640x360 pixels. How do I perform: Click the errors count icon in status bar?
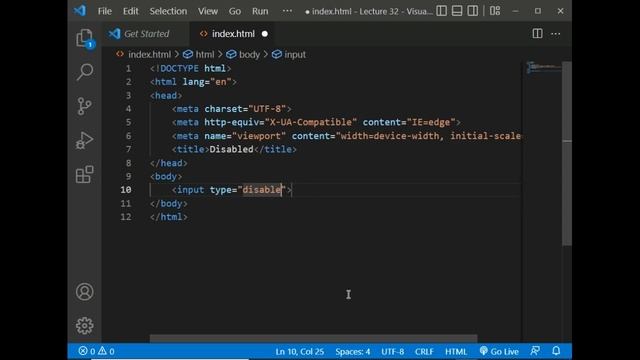point(87,351)
